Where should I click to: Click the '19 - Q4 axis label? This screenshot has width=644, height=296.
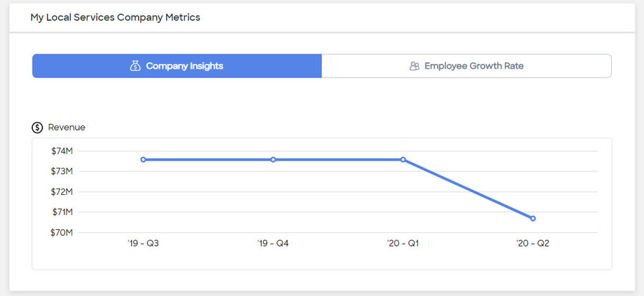(273, 244)
